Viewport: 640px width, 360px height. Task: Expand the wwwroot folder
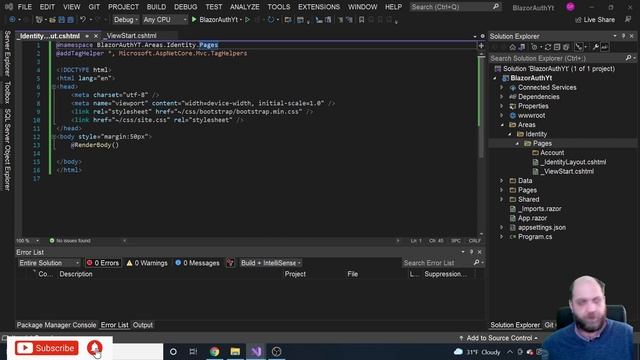point(502,116)
